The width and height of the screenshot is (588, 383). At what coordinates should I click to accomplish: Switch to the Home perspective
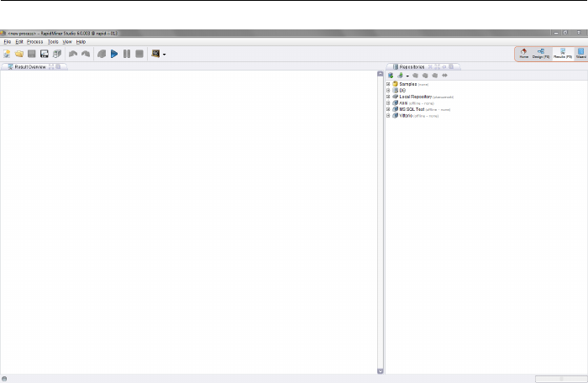[524, 54]
